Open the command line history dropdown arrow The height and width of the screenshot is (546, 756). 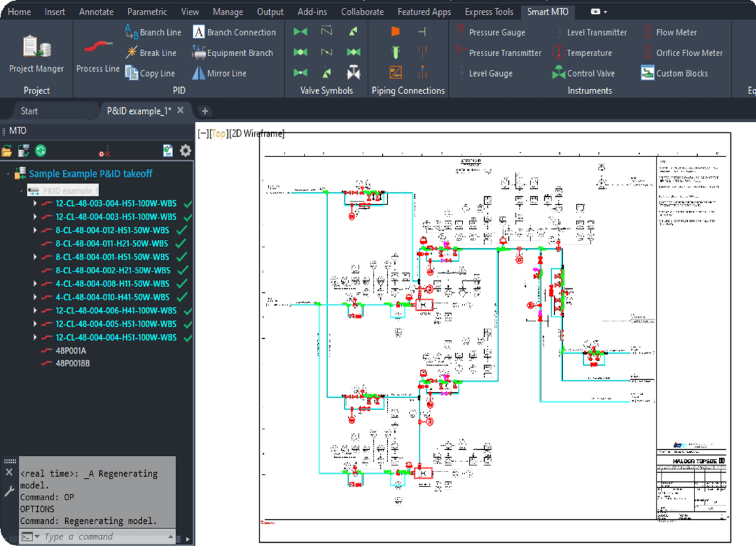[37, 536]
